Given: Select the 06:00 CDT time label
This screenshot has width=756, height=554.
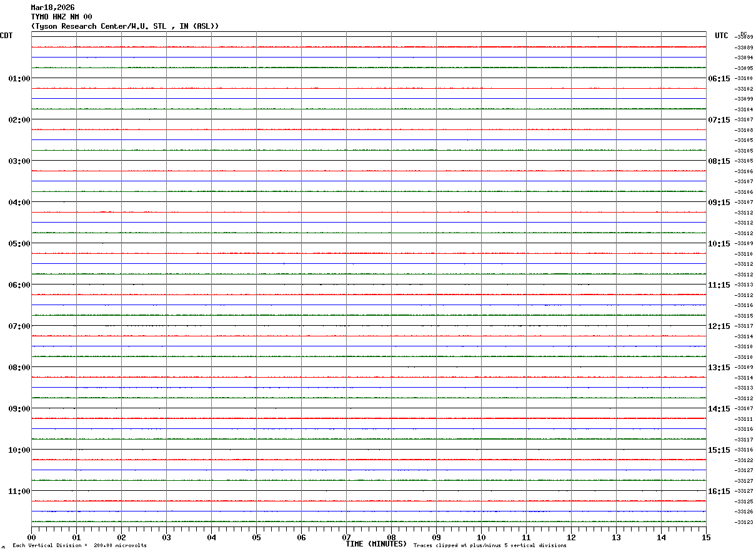Looking at the screenshot, I should coord(19,285).
